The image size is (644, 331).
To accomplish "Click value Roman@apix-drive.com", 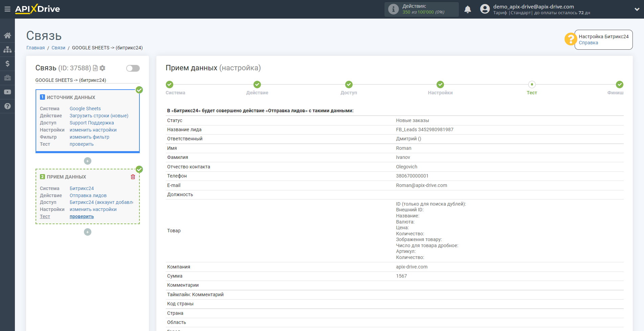I will 421,185.
